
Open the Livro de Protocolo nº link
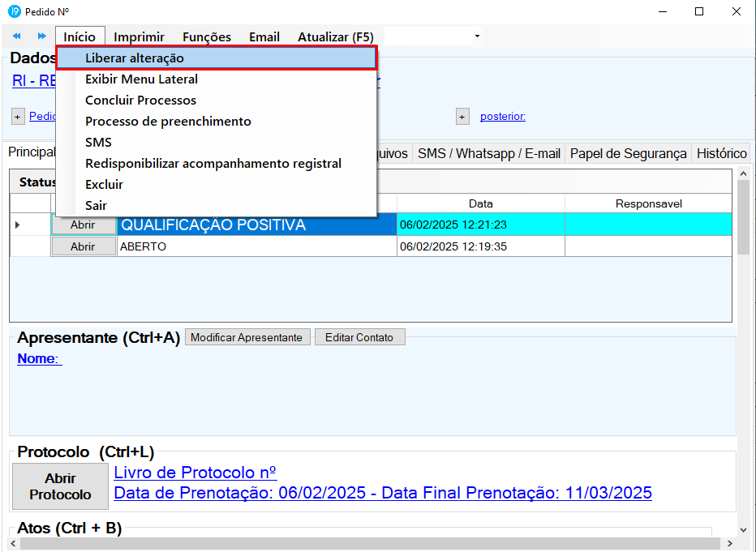coord(195,473)
